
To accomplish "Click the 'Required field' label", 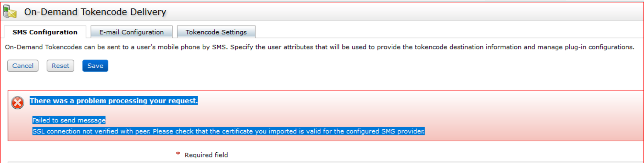I will 206,155.
